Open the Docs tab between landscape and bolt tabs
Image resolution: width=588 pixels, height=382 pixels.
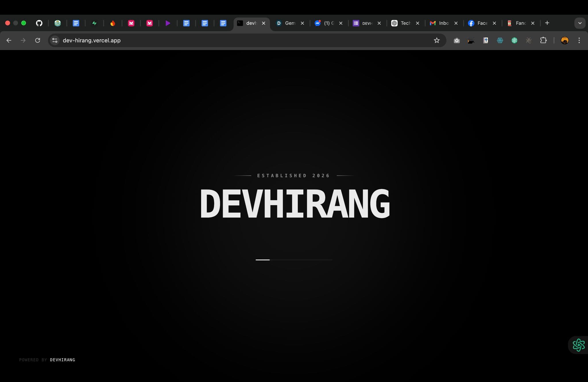point(76,23)
